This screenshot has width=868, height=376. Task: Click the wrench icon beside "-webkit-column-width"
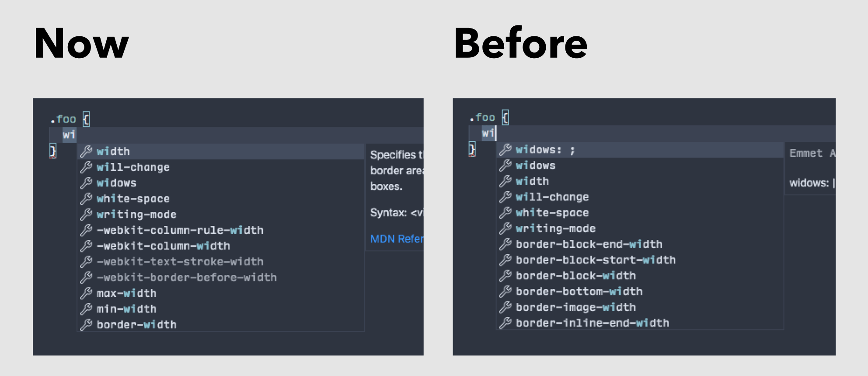(86, 246)
